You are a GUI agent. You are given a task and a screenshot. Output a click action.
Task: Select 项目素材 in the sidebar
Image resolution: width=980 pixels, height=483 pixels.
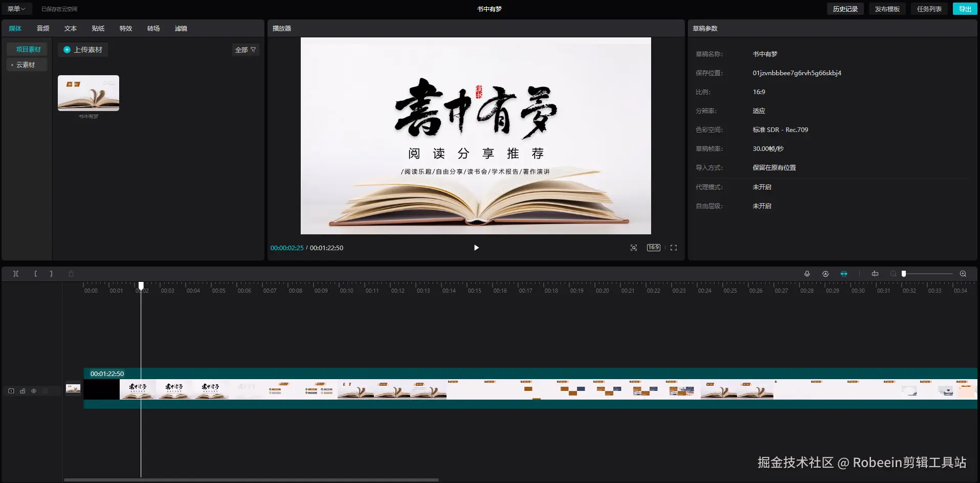[28, 49]
